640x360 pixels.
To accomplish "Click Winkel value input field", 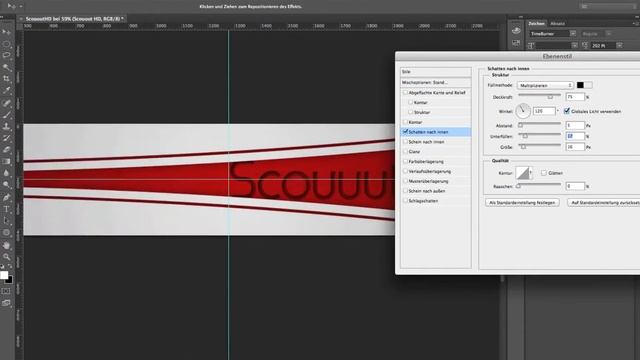I will (544, 111).
